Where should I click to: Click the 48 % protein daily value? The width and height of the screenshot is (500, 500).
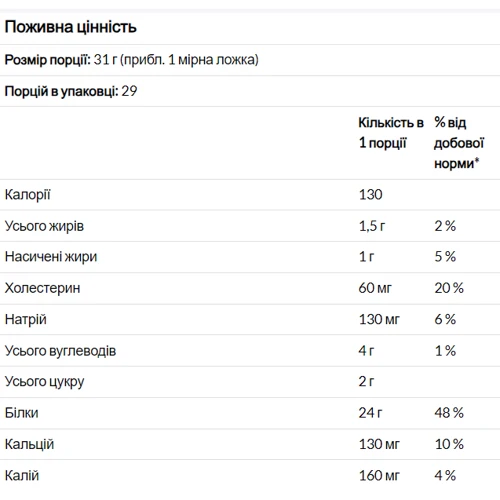tap(449, 413)
